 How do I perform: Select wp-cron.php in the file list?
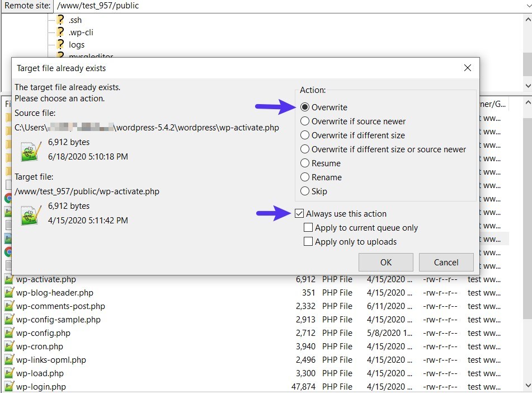(39, 347)
